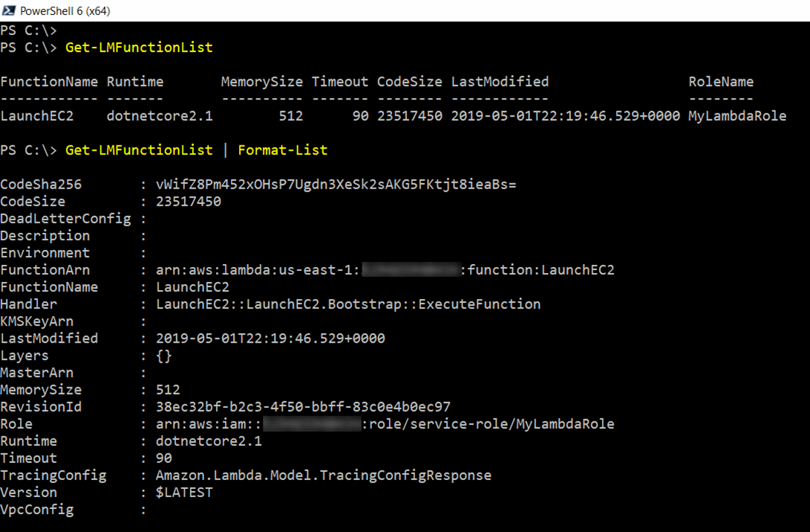Click the TracingConfigResponse value text
The image size is (810, 532).
click(323, 475)
